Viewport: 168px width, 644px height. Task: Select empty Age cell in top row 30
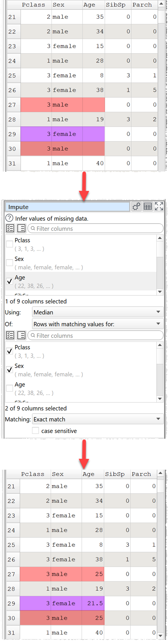click(94, 149)
